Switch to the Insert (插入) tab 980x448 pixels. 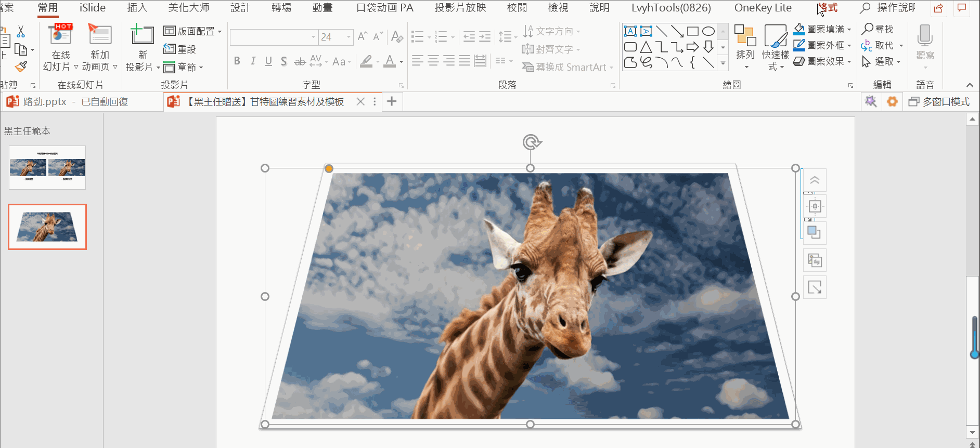tap(137, 8)
